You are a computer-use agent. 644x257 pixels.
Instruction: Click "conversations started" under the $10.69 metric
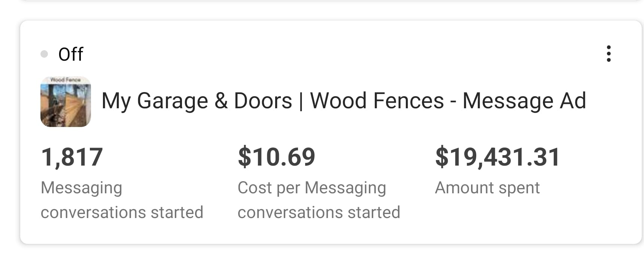point(319,212)
